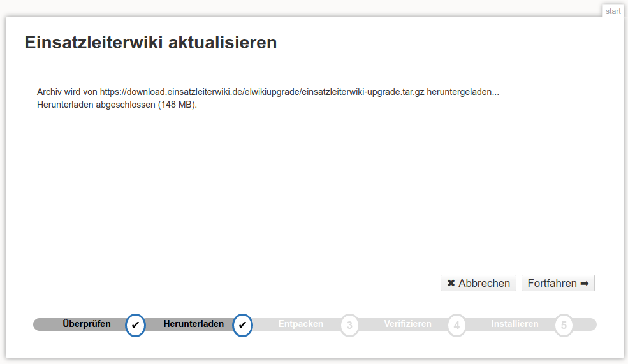
Task: Cancel the update via the Abbrechen label
Action: coord(484,283)
